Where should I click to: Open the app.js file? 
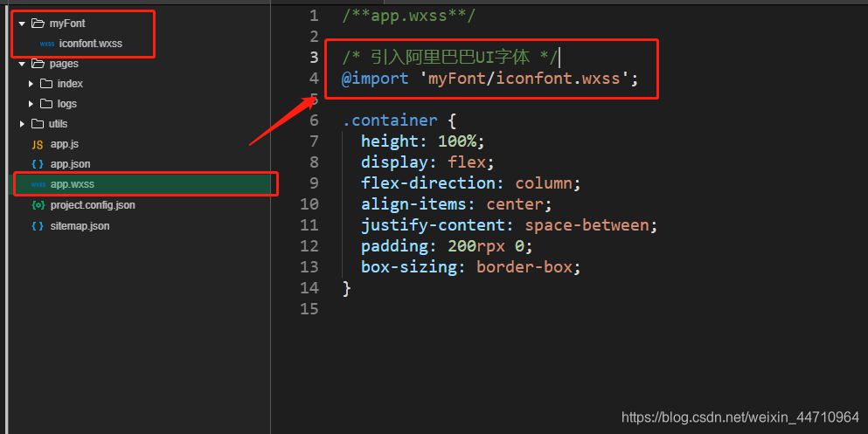[x=65, y=144]
